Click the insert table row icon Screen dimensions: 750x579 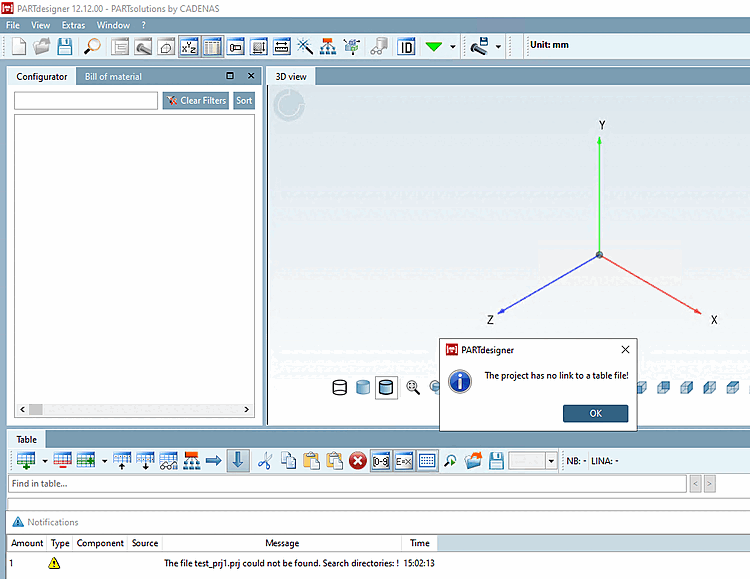[x=26, y=461]
